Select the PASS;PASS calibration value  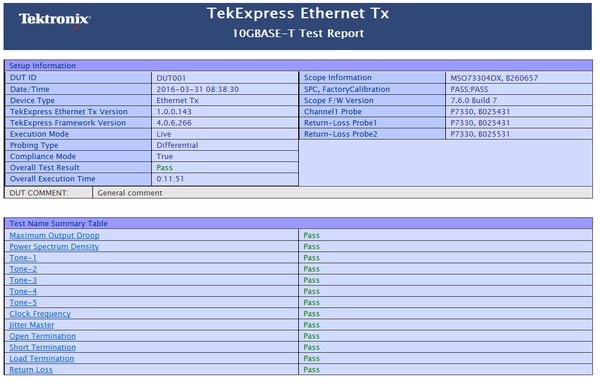coord(469,89)
